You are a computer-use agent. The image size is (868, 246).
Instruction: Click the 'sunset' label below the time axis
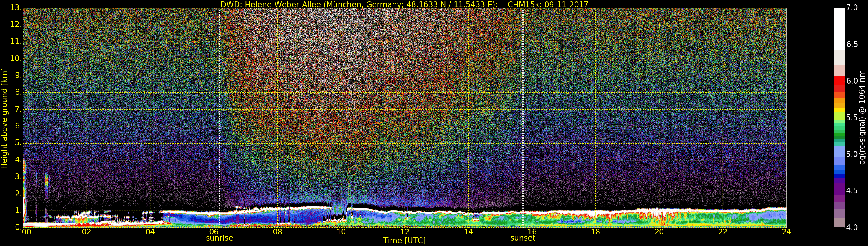pyautogui.click(x=523, y=238)
